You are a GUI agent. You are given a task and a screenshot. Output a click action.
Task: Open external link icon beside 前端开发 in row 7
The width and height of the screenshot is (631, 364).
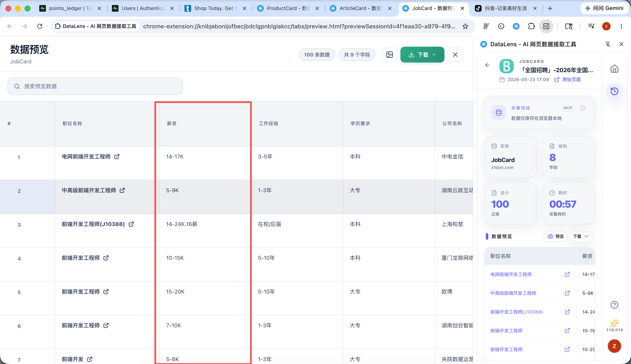pos(90,359)
